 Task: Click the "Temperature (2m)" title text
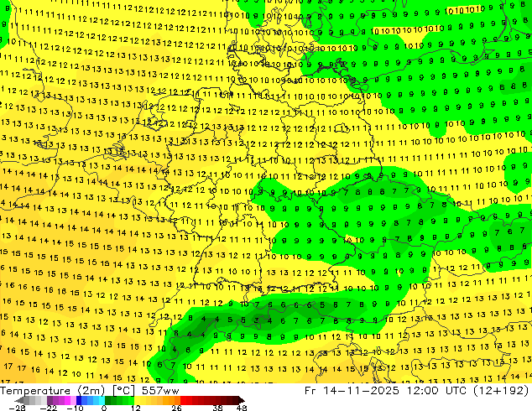(53, 391)
